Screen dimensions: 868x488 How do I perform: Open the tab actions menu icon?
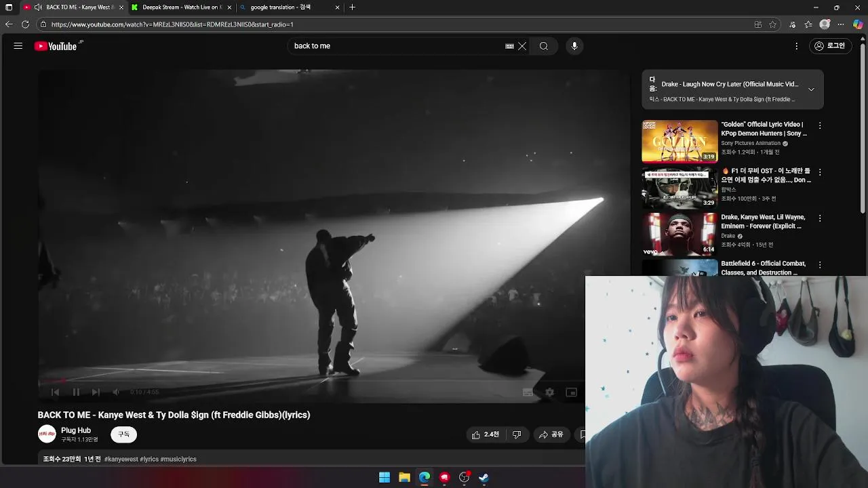click(9, 7)
